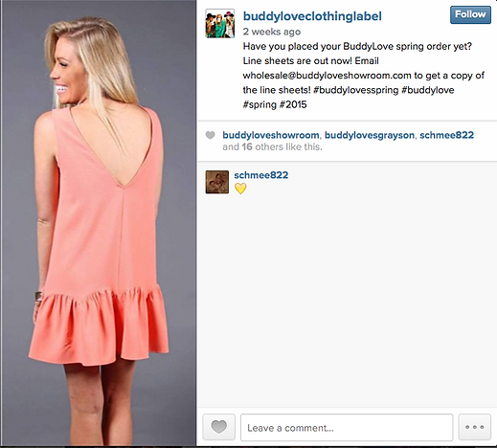The height and width of the screenshot is (448, 497).
Task: Click the Leave a comment input field
Action: (347, 428)
